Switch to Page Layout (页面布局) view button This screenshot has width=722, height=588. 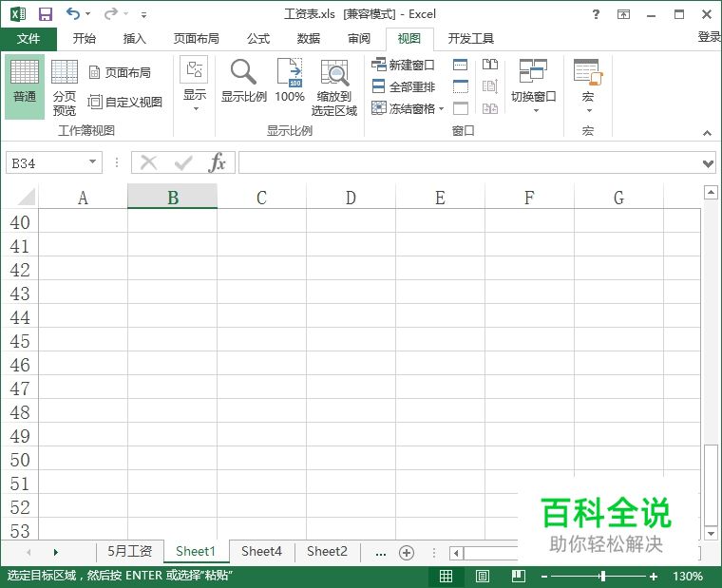point(120,72)
